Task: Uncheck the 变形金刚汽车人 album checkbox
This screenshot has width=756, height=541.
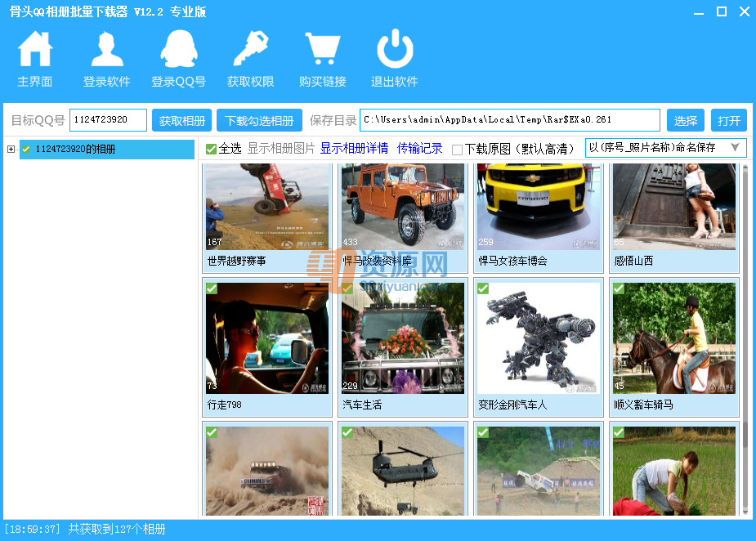Action: (x=483, y=288)
